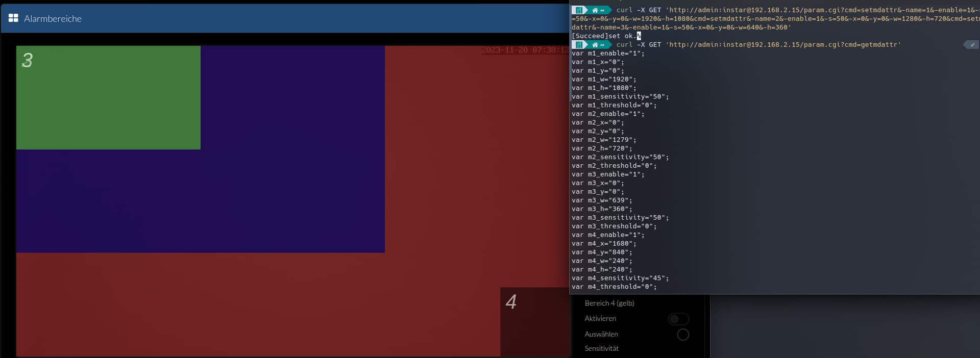
Task: Click the m4_sensitivity="45" output line
Action: coord(620,278)
